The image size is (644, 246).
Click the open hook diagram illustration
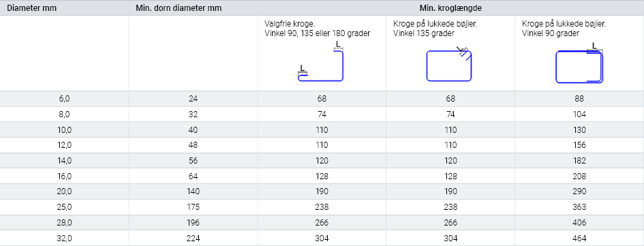[x=320, y=61]
